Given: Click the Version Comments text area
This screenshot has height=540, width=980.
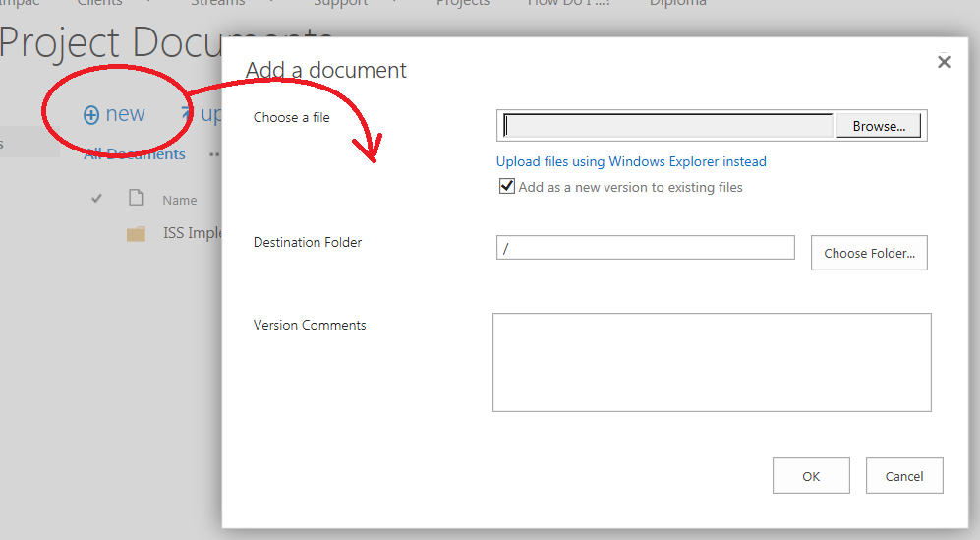Looking at the screenshot, I should tap(712, 362).
